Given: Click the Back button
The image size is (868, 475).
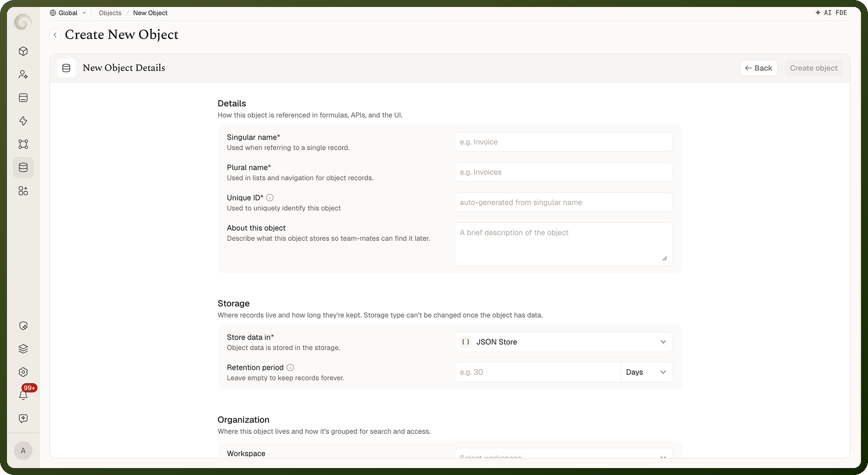Looking at the screenshot, I should point(759,68).
